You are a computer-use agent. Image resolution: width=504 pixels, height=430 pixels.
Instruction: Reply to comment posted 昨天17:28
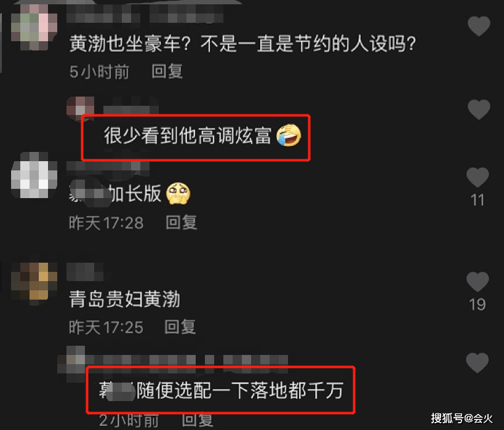[182, 223]
